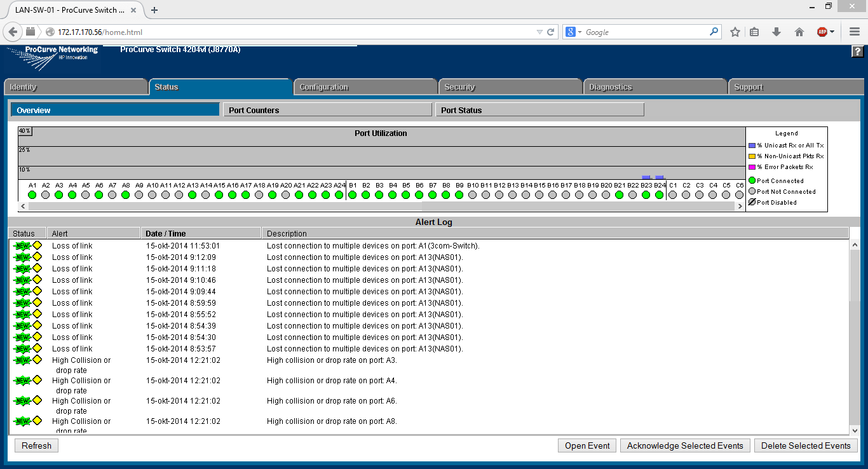868x469 pixels.
Task: Click B23 utilization bar in chart
Action: tap(646, 177)
